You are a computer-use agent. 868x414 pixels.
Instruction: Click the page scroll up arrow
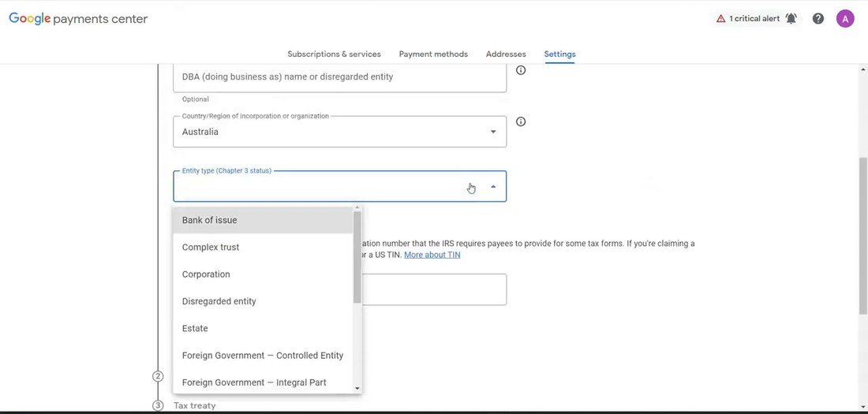[x=863, y=69]
